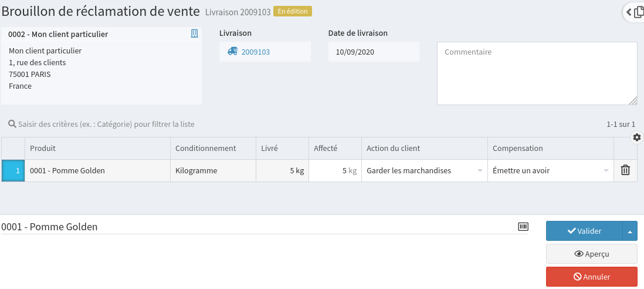Click the Affecté quantity field
Image resolution: width=644 pixels, height=289 pixels.
pyautogui.click(x=335, y=170)
